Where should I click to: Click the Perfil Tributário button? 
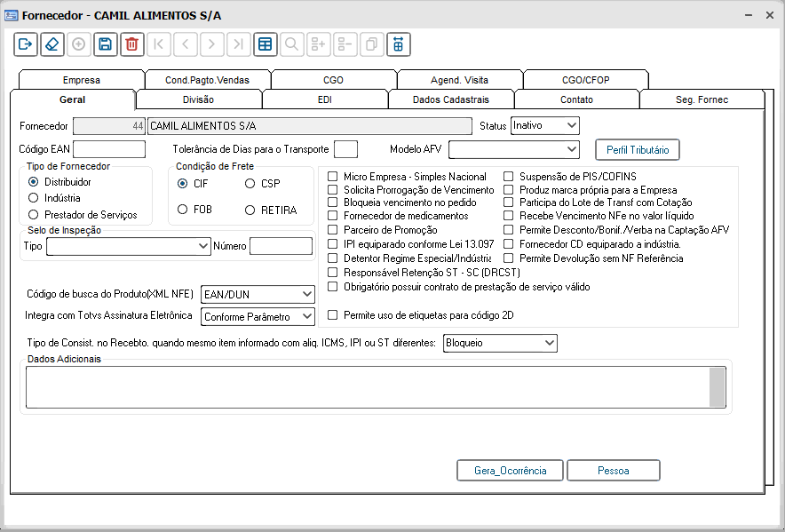coord(637,149)
